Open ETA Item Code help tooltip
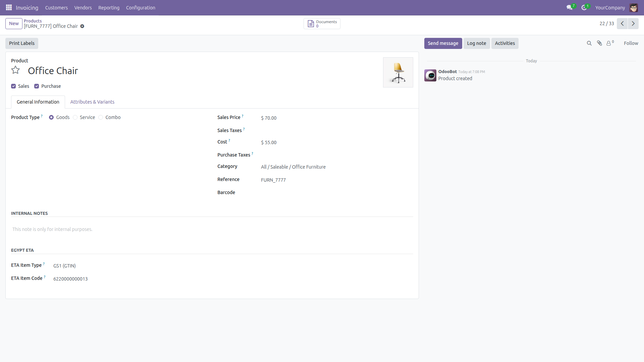Screen dimensions: 644x362 45,277
